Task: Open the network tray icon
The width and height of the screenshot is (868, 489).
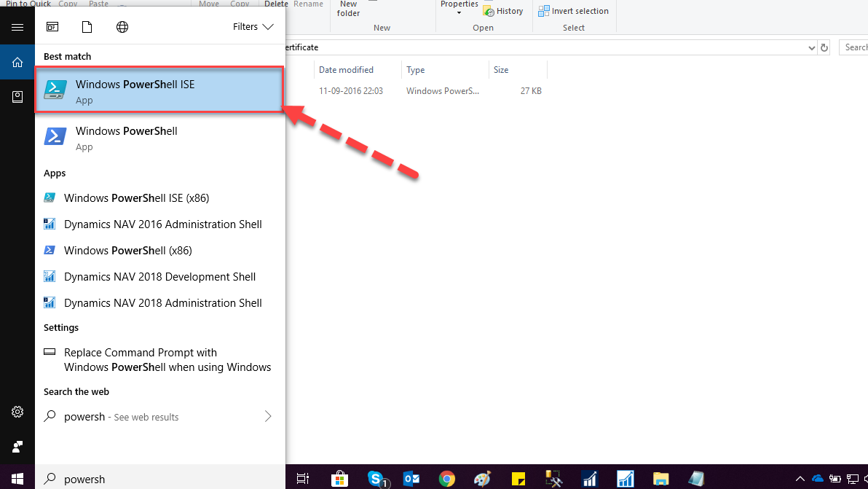Action: (x=853, y=479)
